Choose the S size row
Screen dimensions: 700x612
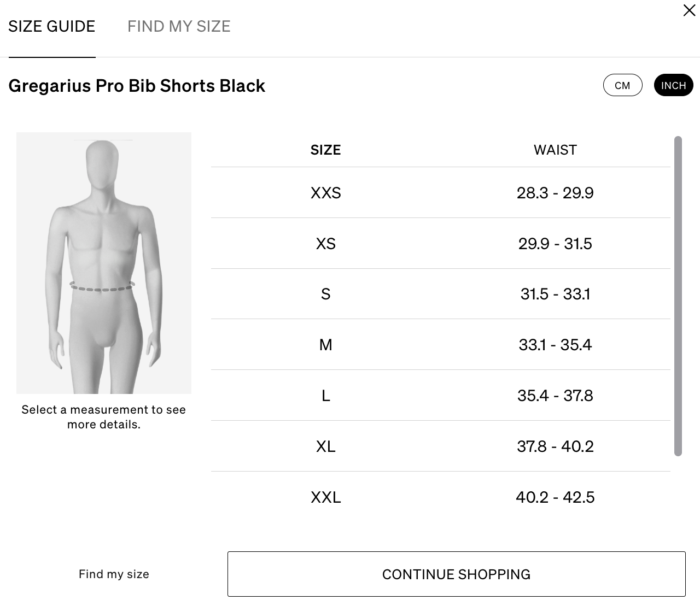click(441, 294)
